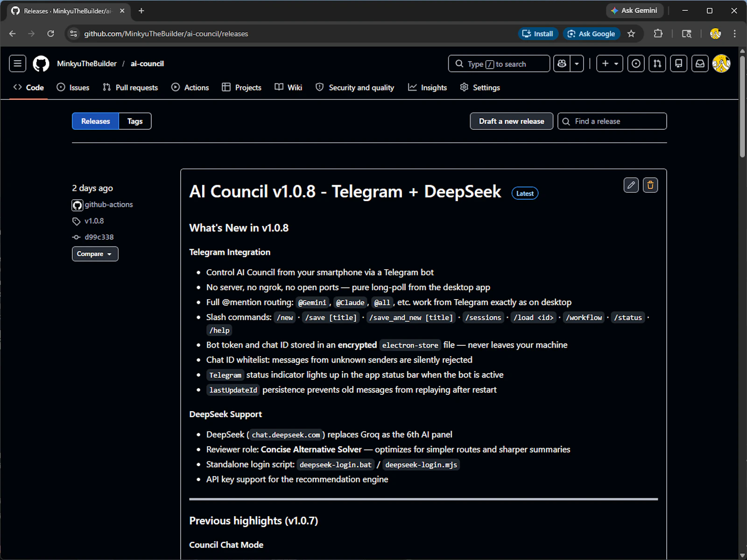Go to GitHub homepage via Octocat logo
This screenshot has width=747, height=560.
[x=41, y=63]
